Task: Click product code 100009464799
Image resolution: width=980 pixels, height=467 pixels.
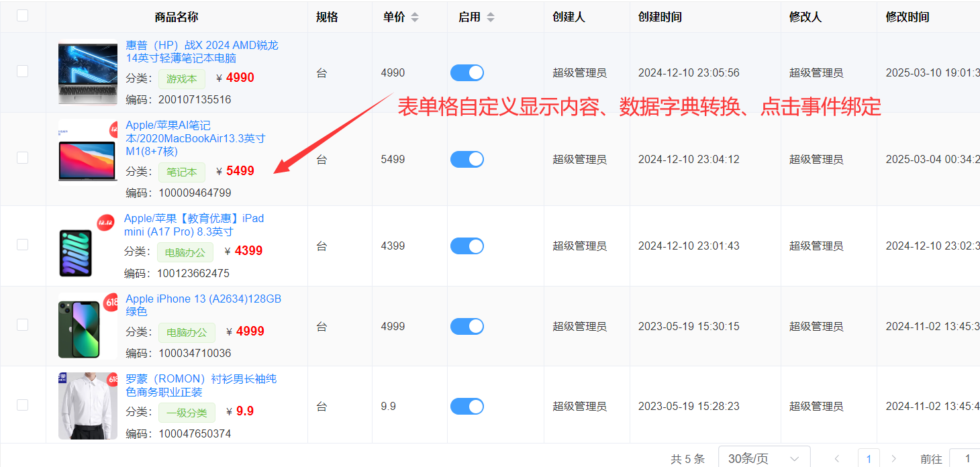Action: pos(195,193)
